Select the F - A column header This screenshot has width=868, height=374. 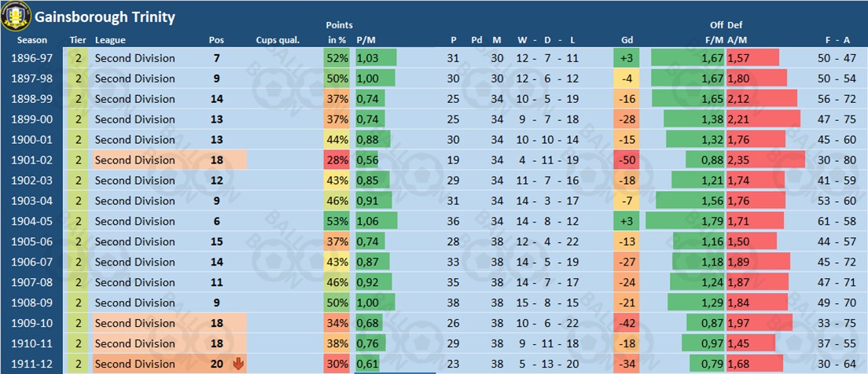837,40
